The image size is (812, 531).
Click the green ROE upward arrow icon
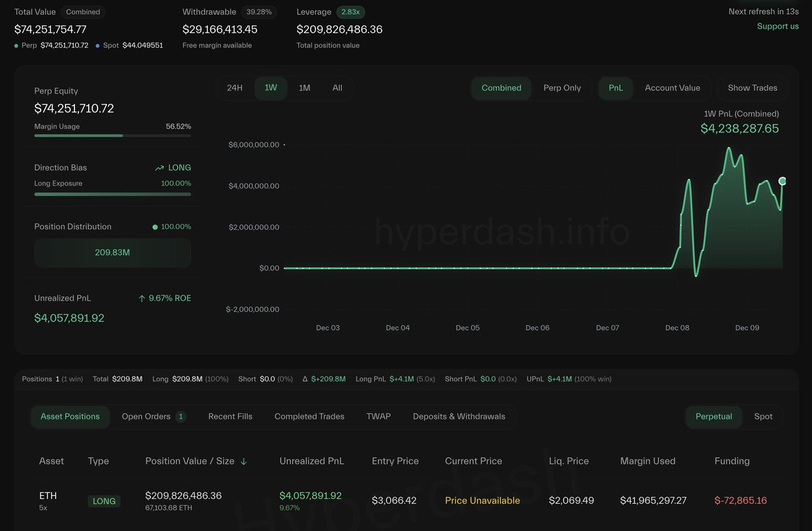tap(141, 298)
